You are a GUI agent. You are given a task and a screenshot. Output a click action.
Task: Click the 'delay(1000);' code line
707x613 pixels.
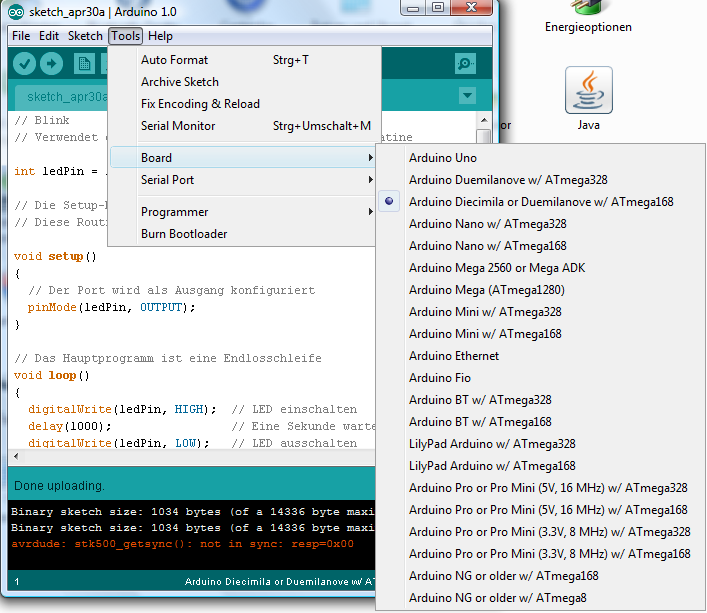click(69, 426)
